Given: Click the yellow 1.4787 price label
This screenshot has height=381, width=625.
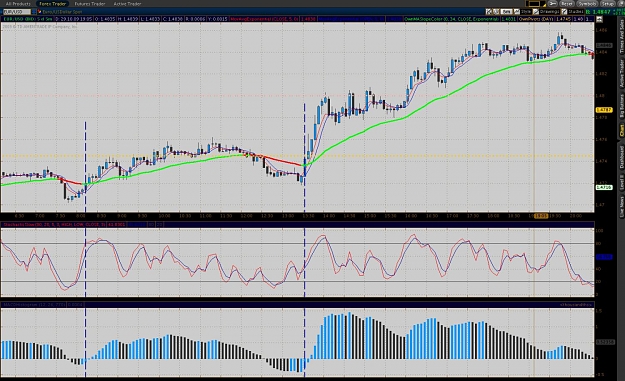Looking at the screenshot, I should pyautogui.click(x=603, y=110).
